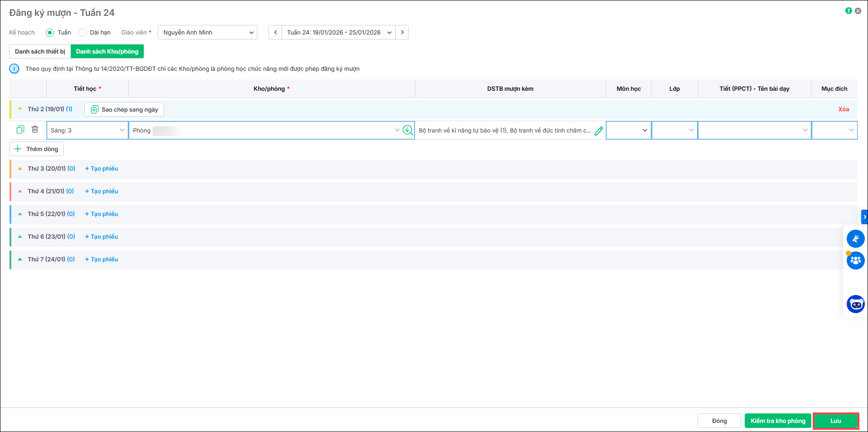Open the robot chatbot assistant icon
Screen dimensions: 868x432
[855, 304]
